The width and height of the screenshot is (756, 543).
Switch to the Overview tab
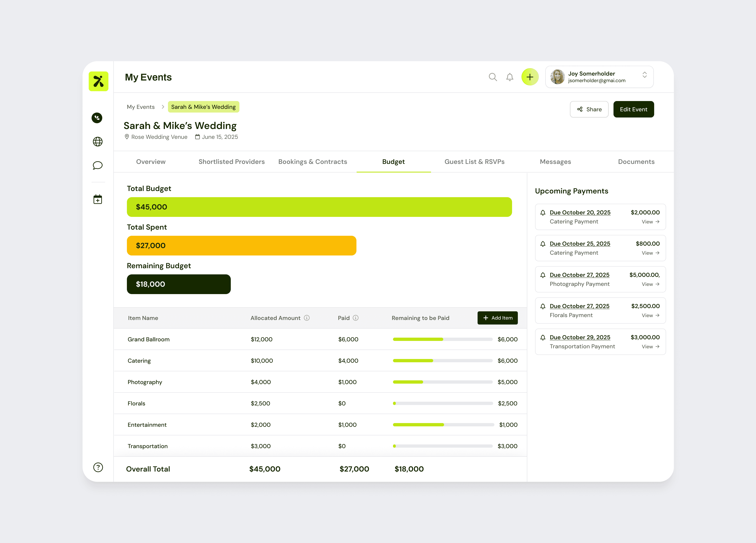point(151,162)
